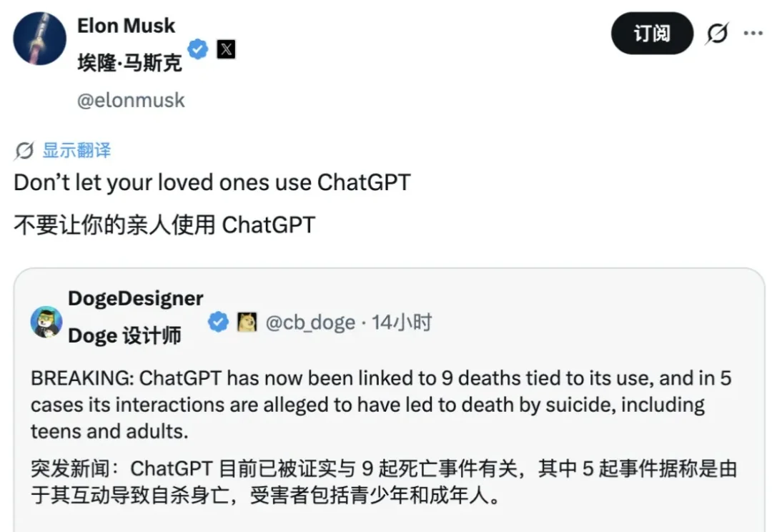This screenshot has height=532, width=772.
Task: Select the tweet text 'Don't let your loved ones use ChatGPT'
Action: coord(211,182)
